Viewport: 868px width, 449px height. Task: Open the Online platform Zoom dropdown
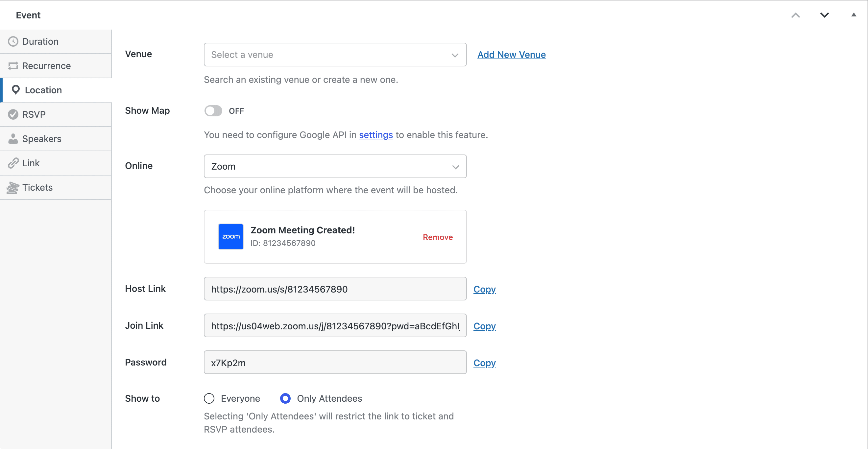click(335, 166)
